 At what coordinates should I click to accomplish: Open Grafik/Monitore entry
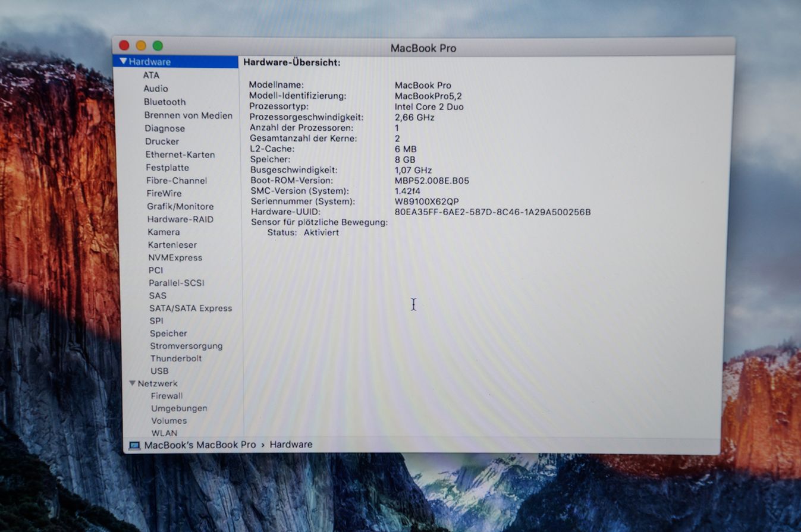(x=180, y=207)
